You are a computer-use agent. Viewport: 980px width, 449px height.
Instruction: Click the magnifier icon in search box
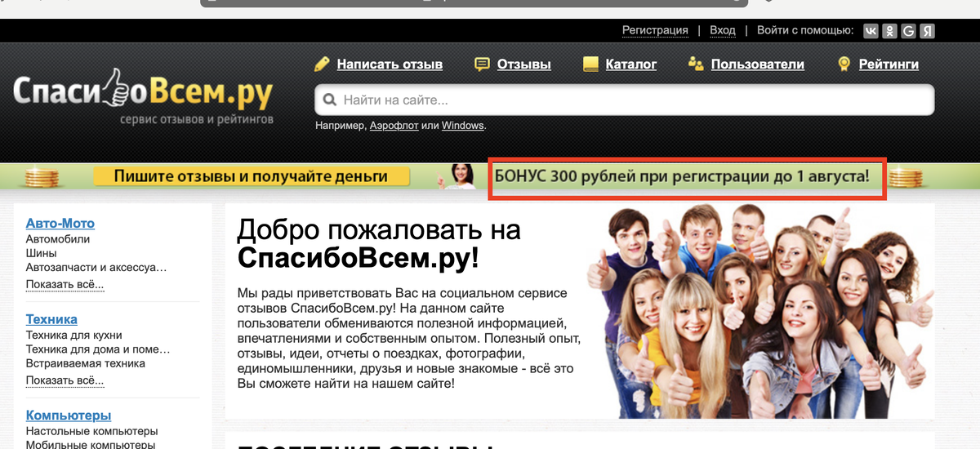(330, 100)
